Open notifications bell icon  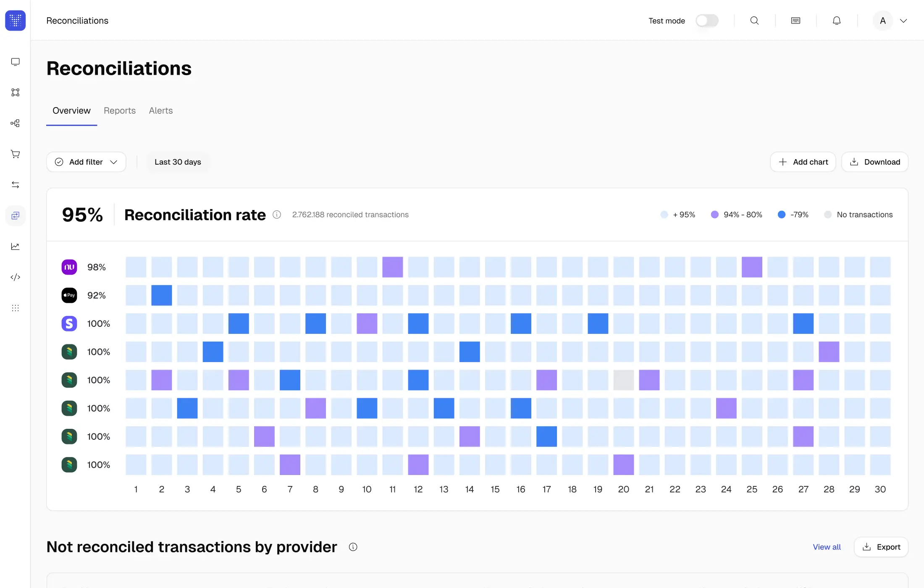(837, 21)
